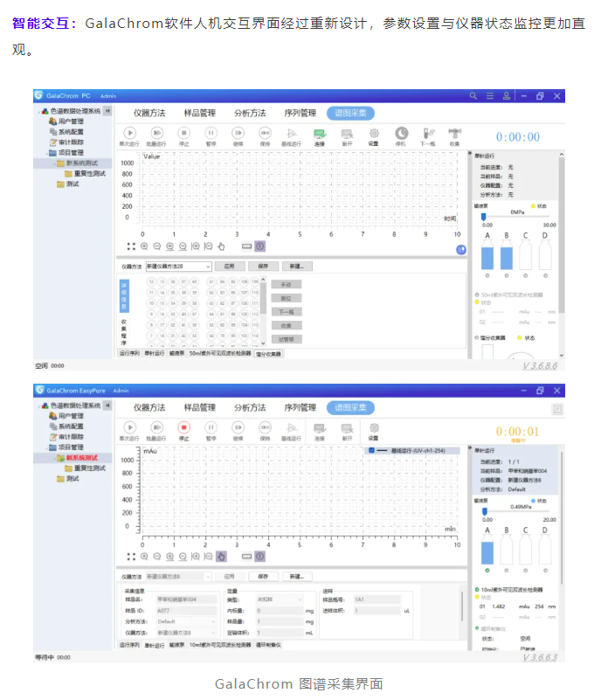Collapse the single-needle run panel arrow in GalaChrom PC
This screenshot has width=594, height=700.
tap(470, 154)
